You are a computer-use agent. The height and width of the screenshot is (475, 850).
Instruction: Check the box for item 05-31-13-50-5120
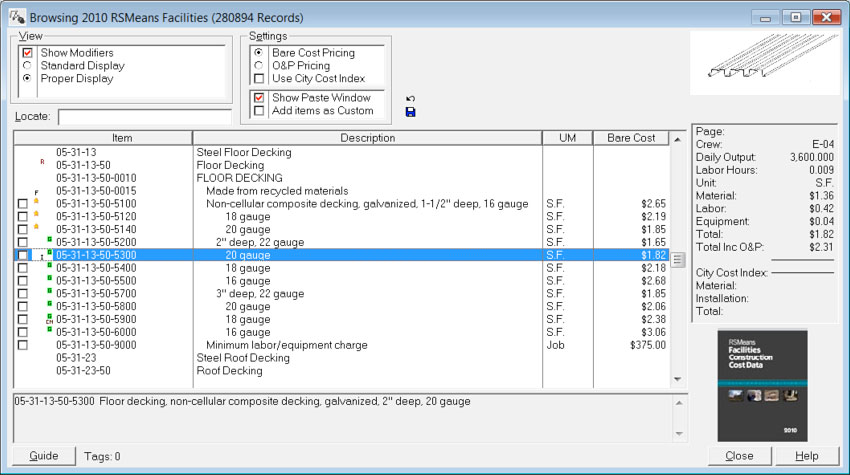(22, 216)
